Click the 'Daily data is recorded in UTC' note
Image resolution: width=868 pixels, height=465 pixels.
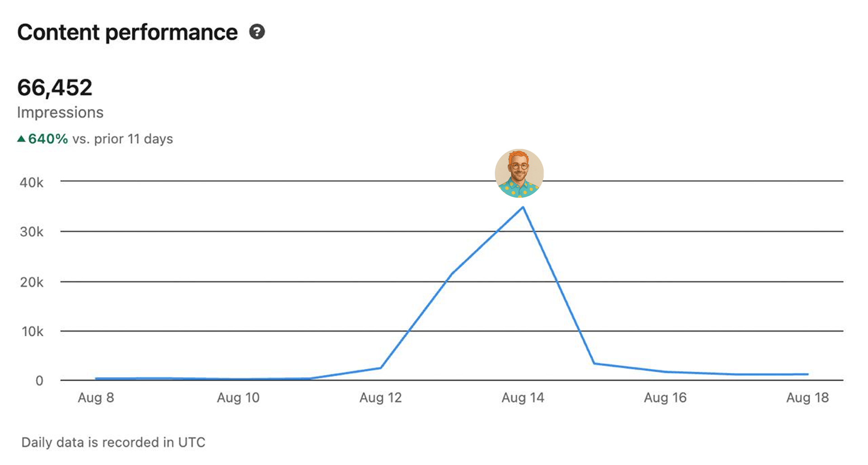tap(113, 442)
